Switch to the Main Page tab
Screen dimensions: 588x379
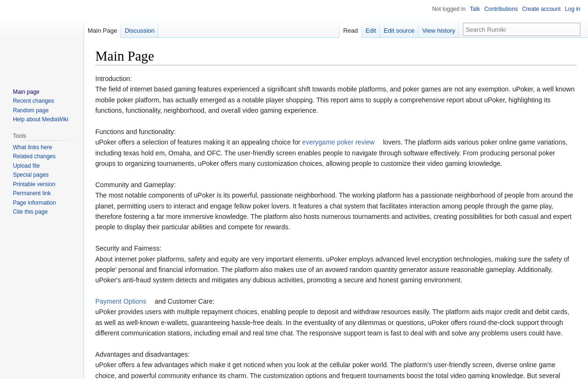[x=102, y=30]
